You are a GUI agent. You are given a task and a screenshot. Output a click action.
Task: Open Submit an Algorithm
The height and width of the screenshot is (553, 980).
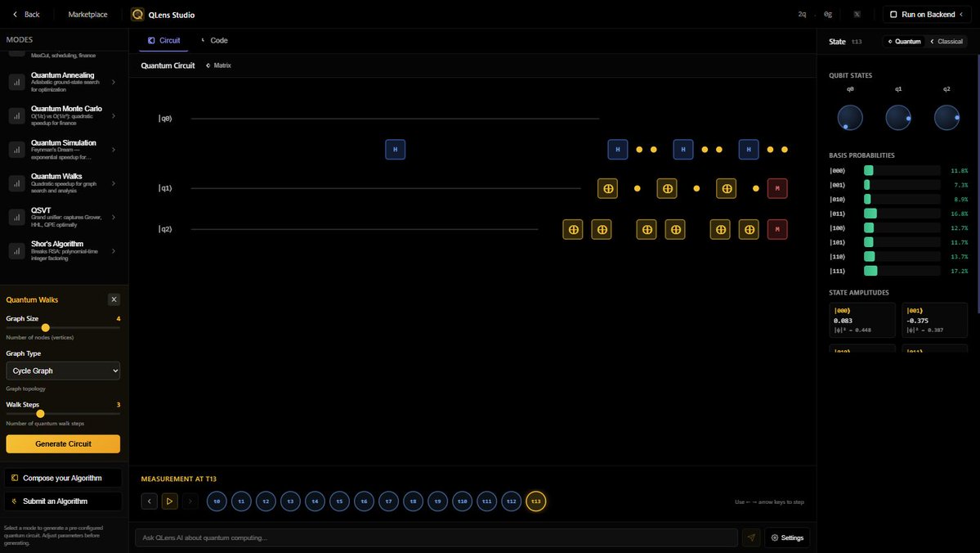[63, 501]
